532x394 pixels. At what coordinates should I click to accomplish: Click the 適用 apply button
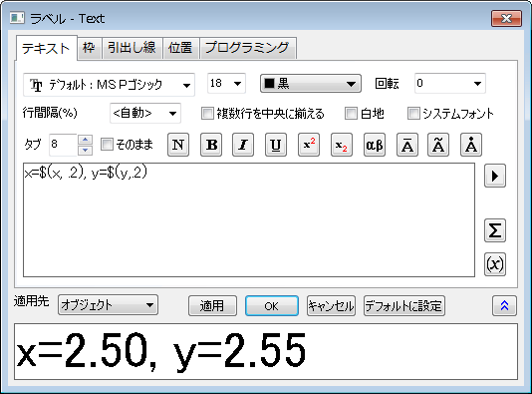pyautogui.click(x=212, y=305)
